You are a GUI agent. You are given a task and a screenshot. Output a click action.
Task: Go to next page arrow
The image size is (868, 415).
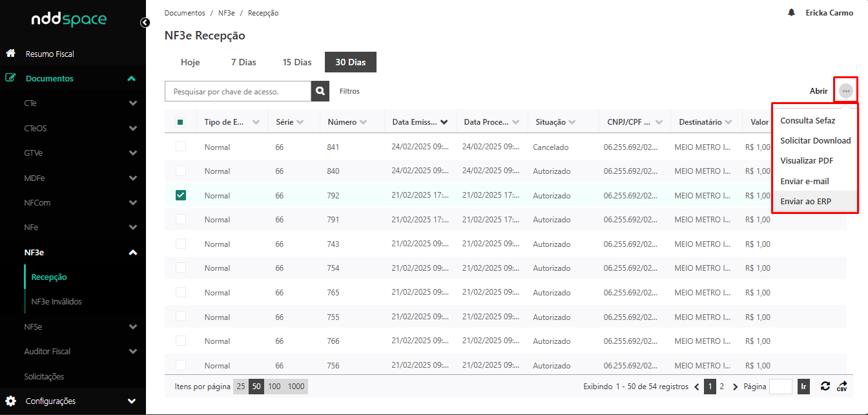click(x=735, y=387)
